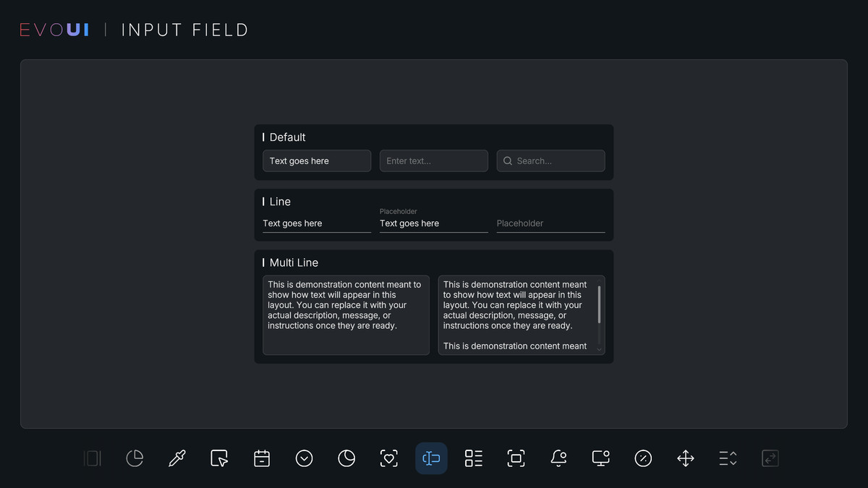Click the sort list chevrons icon
Image resolution: width=868 pixels, height=488 pixels.
pos(727,458)
